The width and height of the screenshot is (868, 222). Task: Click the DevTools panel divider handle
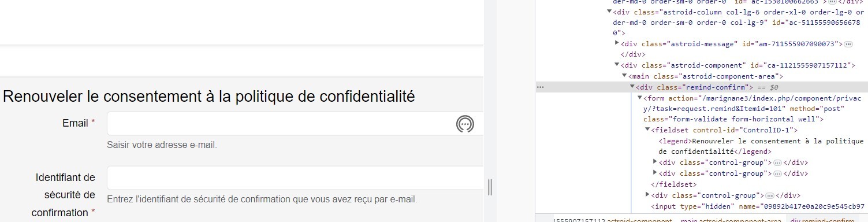click(490, 187)
